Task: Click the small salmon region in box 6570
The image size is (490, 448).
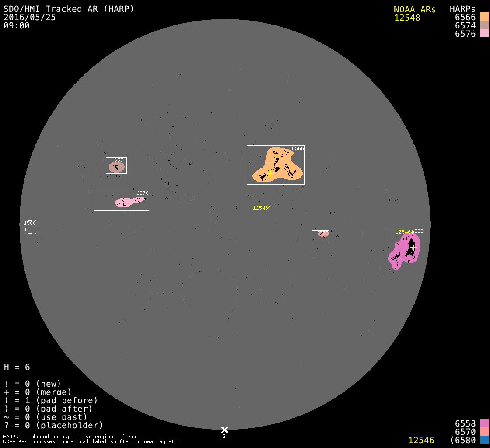Action: point(323,234)
